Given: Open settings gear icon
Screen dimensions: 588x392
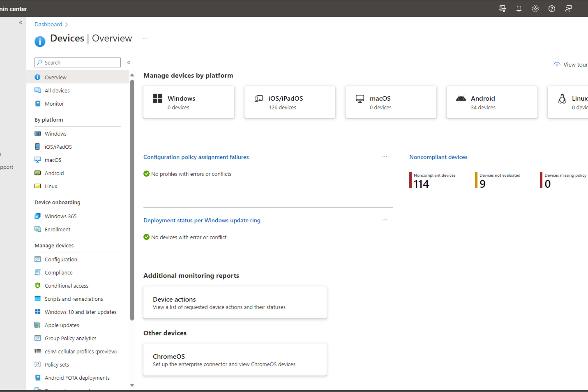Looking at the screenshot, I should [x=535, y=9].
